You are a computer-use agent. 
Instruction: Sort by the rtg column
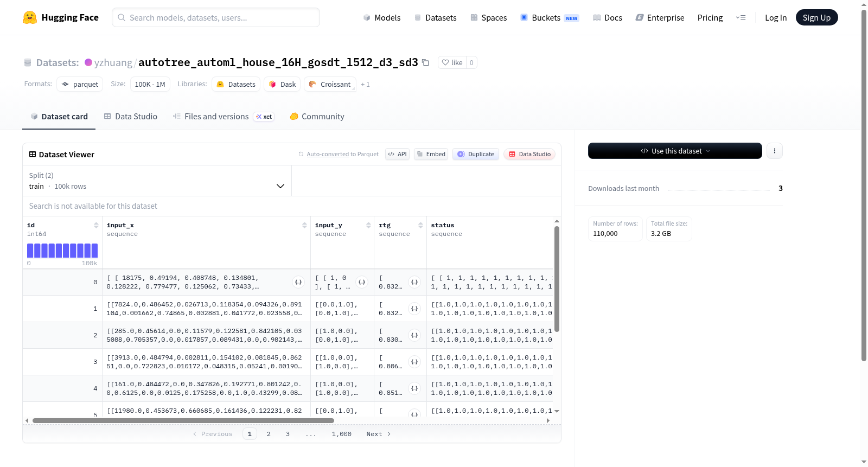pyautogui.click(x=420, y=225)
